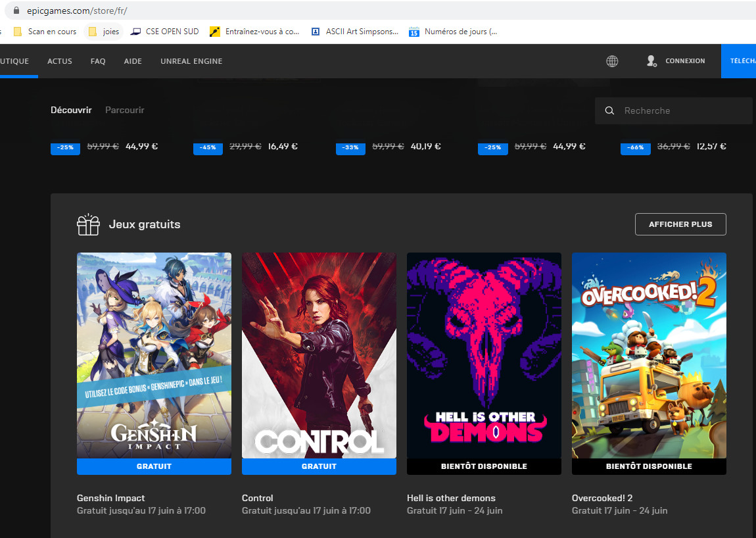This screenshot has height=538, width=756.
Task: Click the lock icon in the address bar
Action: click(x=16, y=10)
